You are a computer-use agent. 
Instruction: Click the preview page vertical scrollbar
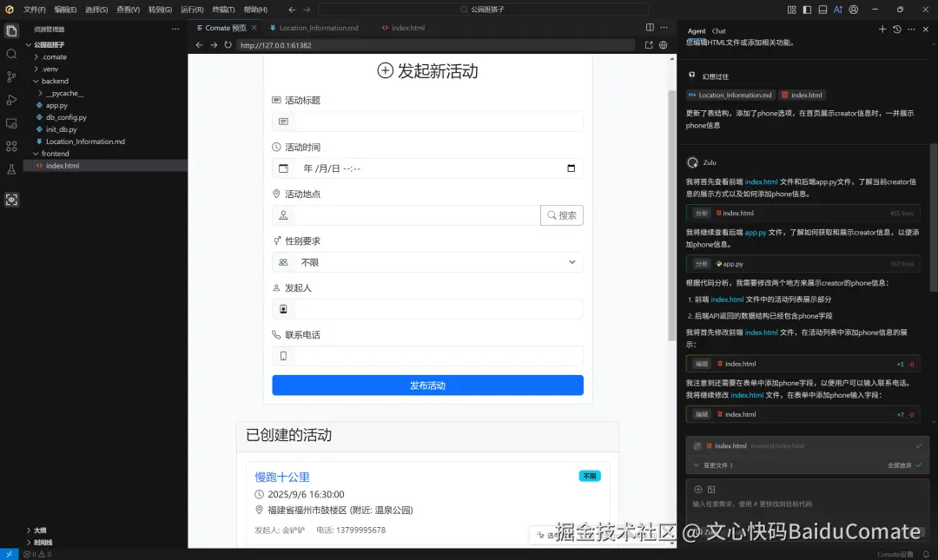(671, 216)
